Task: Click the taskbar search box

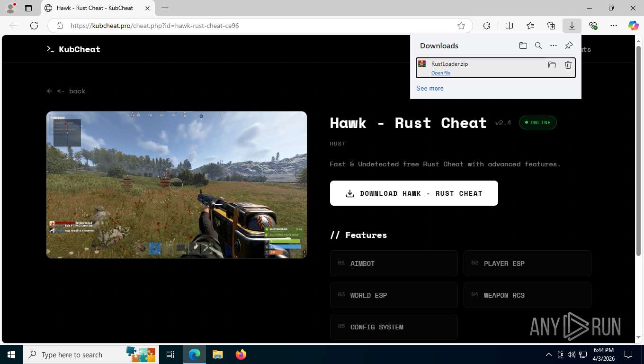Action: 90,355
